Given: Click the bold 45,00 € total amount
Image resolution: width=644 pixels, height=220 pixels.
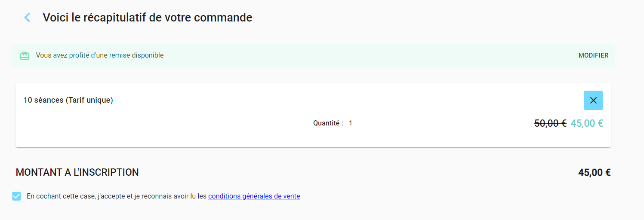Looking at the screenshot, I should click(x=595, y=173).
